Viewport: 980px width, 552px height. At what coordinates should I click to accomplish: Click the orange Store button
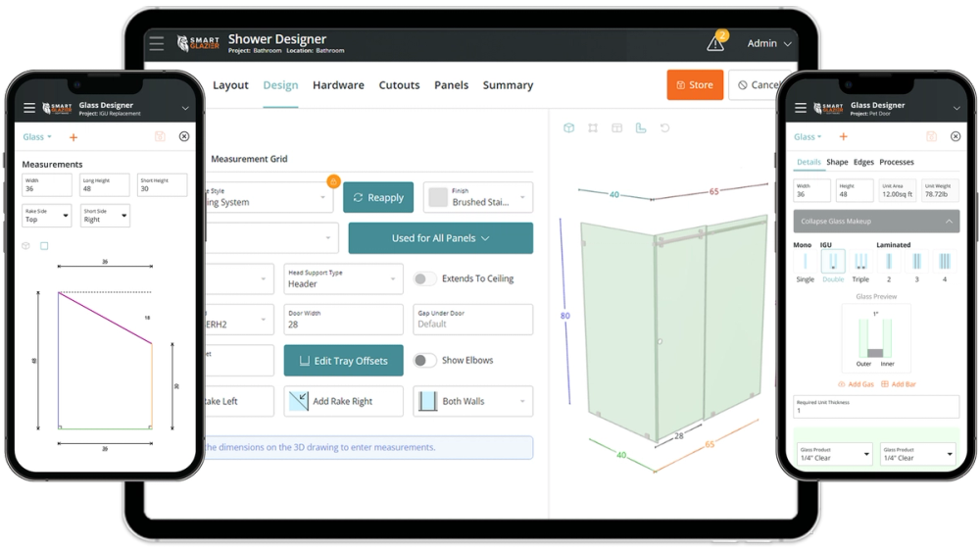click(x=695, y=85)
